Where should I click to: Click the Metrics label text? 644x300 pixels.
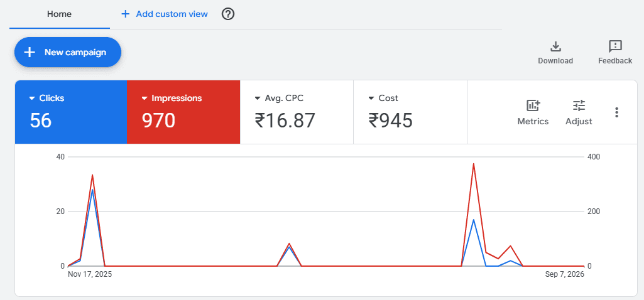[x=533, y=122]
